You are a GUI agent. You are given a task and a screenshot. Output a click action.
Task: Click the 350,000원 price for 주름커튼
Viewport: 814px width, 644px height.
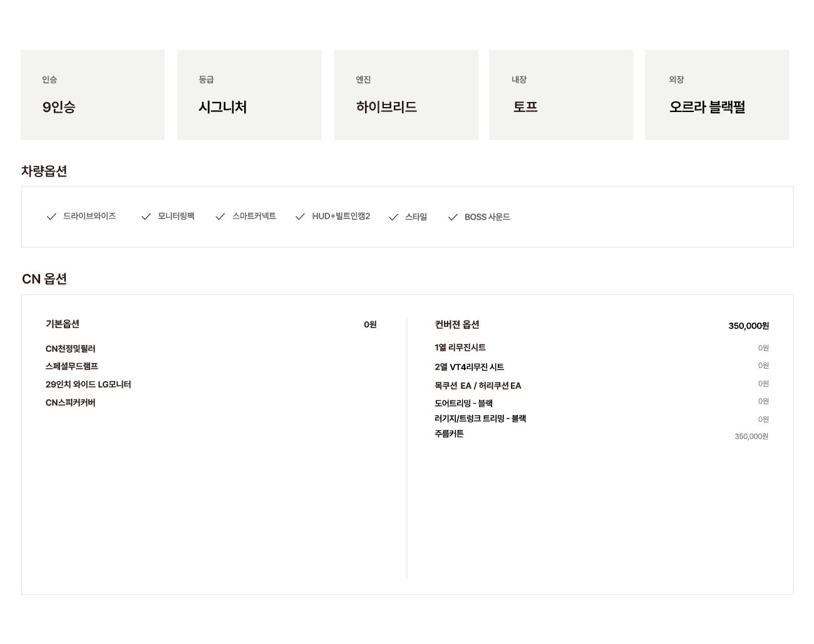coord(751,436)
